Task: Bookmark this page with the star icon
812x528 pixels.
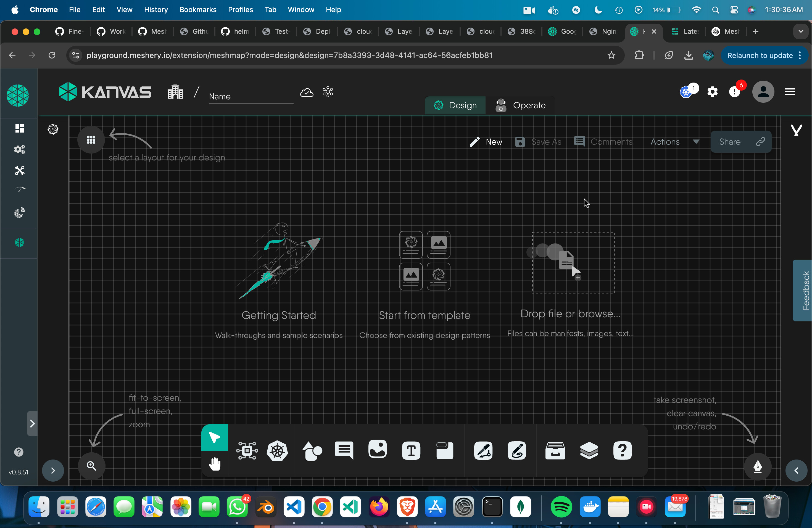Action: 611,55
